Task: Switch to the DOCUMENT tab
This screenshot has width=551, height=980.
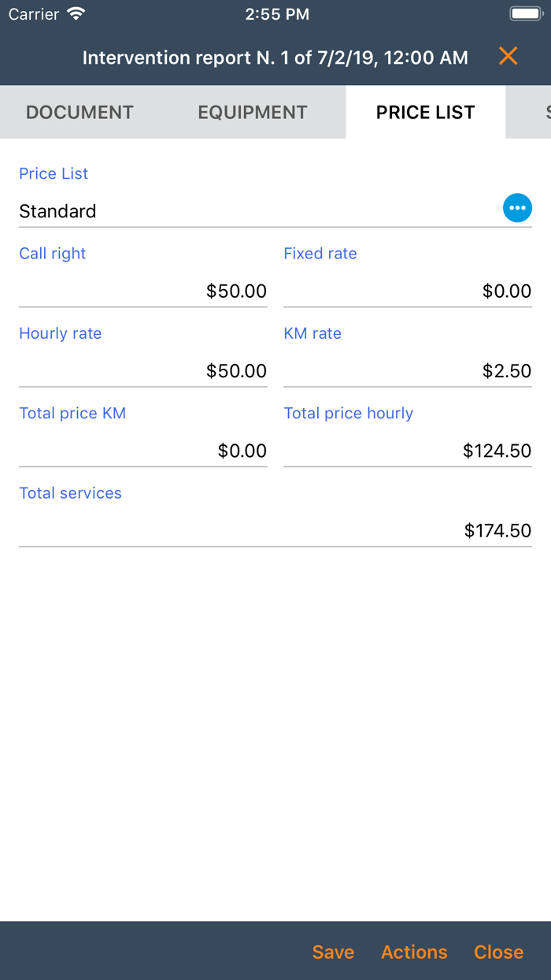Action: click(x=80, y=112)
